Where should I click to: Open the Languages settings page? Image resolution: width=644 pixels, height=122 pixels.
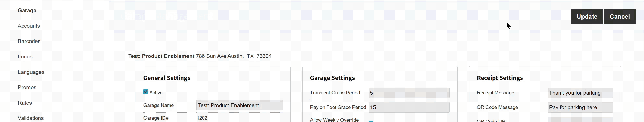tap(31, 72)
